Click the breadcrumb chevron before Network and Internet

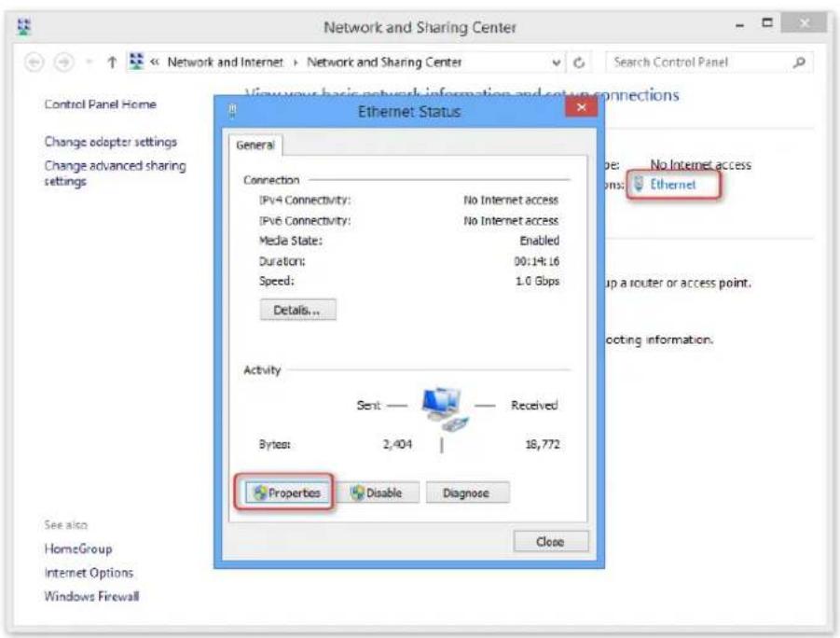point(155,62)
